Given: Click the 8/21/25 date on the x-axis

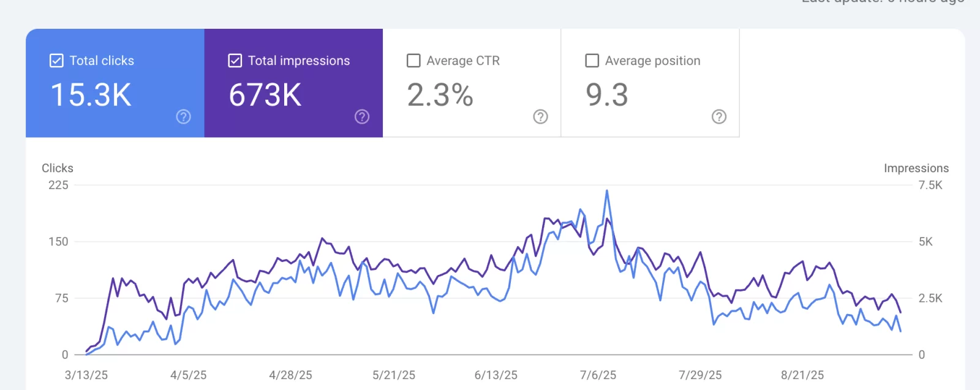Looking at the screenshot, I should (802, 375).
